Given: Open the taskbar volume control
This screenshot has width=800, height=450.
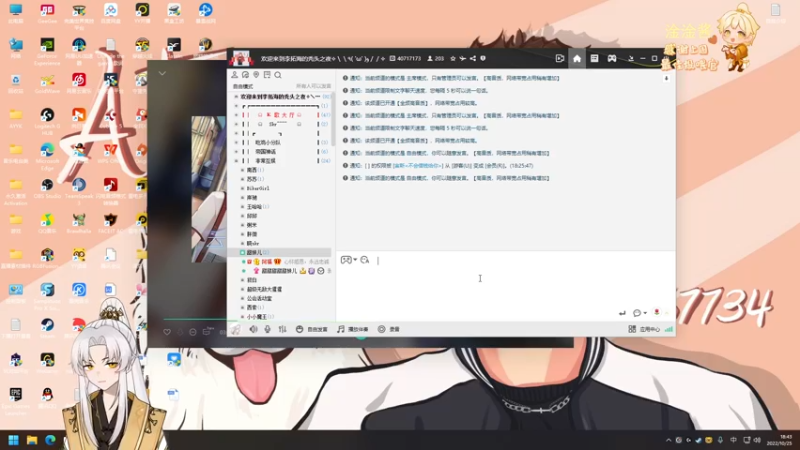Looking at the screenshot, I should pyautogui.click(x=757, y=440).
